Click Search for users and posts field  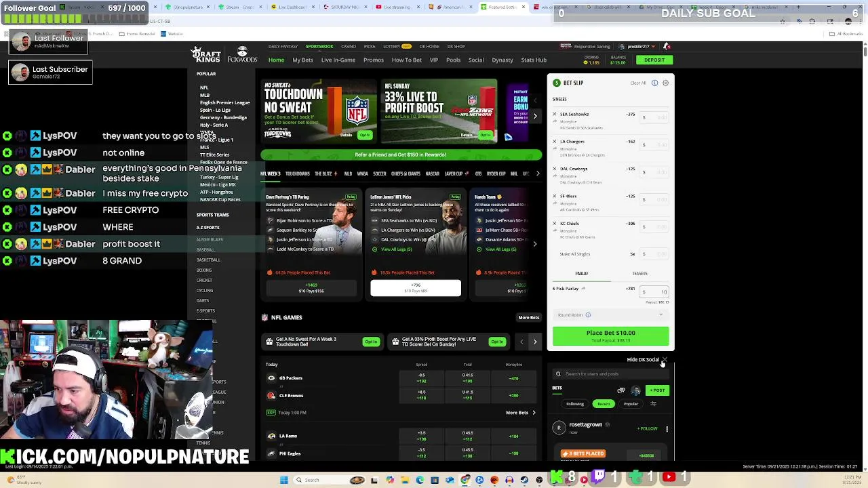[610, 373]
